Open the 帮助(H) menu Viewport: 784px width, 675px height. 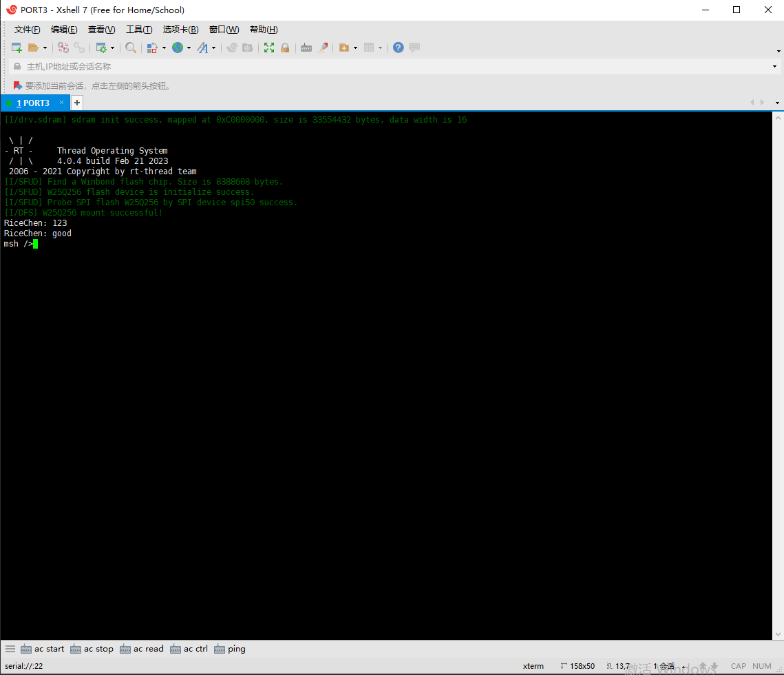pos(264,30)
